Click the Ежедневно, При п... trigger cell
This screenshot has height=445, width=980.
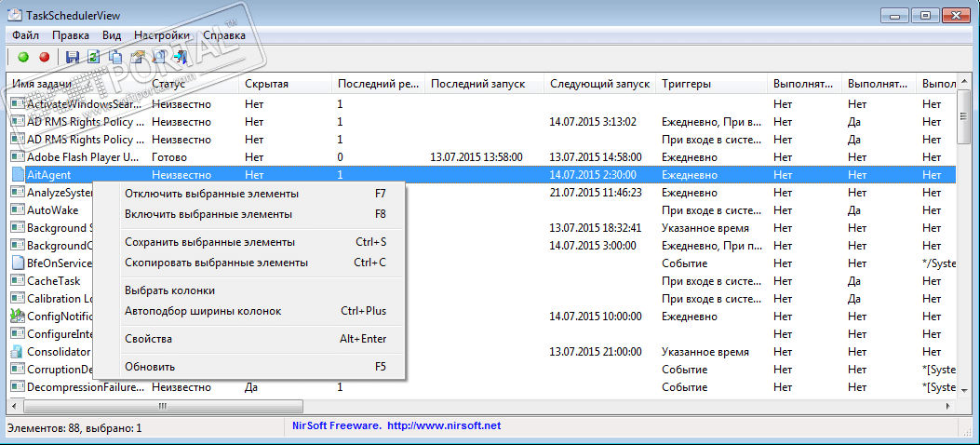click(x=711, y=246)
